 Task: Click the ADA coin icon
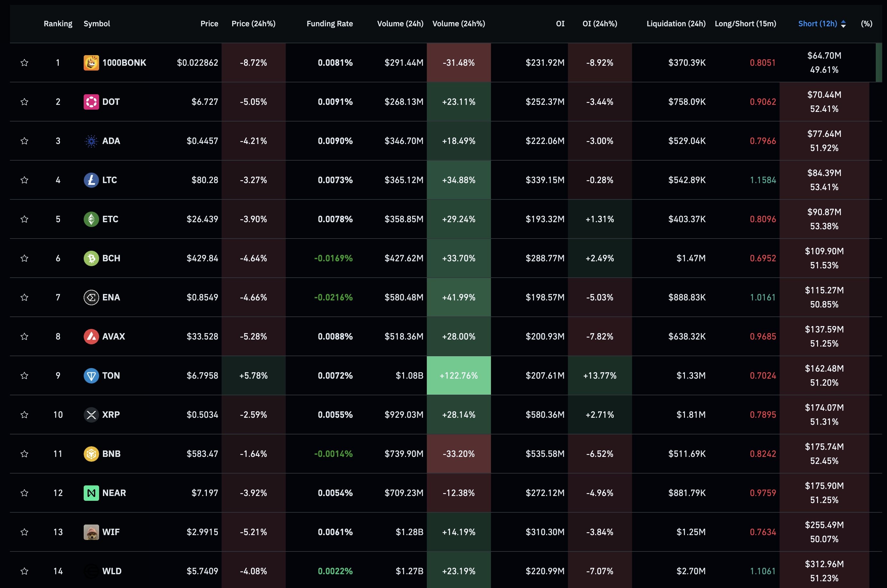pyautogui.click(x=91, y=141)
